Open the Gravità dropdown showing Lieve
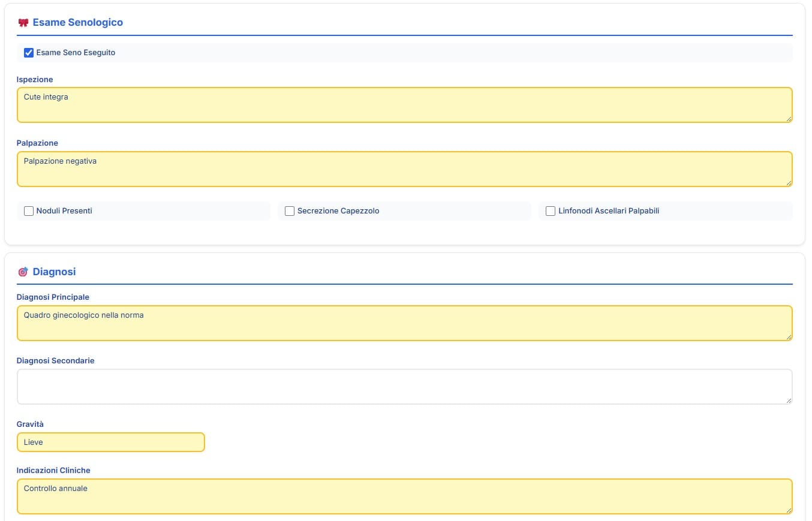812x521 pixels. click(111, 442)
